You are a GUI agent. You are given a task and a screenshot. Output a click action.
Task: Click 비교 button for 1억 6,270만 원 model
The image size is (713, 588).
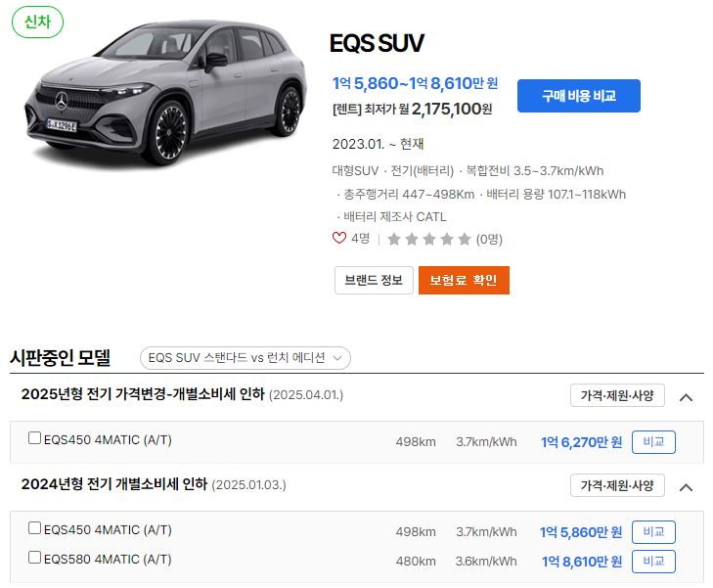coord(653,442)
